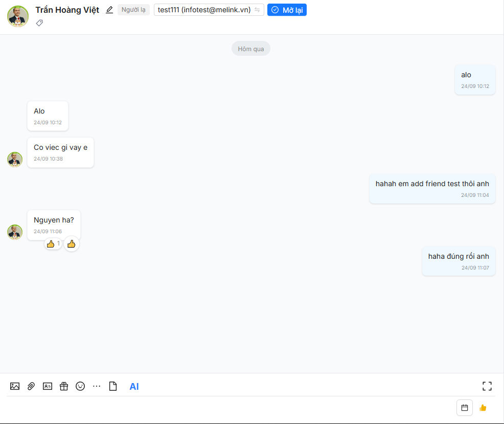Click the image upload icon
The width and height of the screenshot is (504, 424).
point(15,386)
